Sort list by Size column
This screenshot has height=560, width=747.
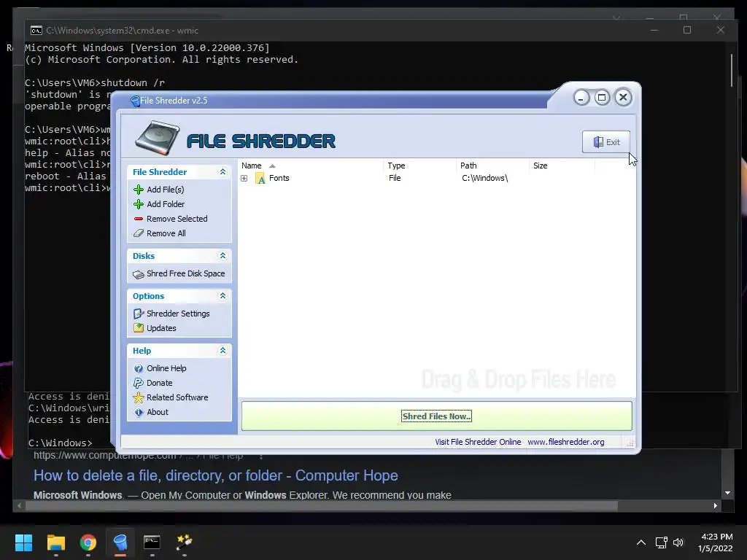point(562,166)
